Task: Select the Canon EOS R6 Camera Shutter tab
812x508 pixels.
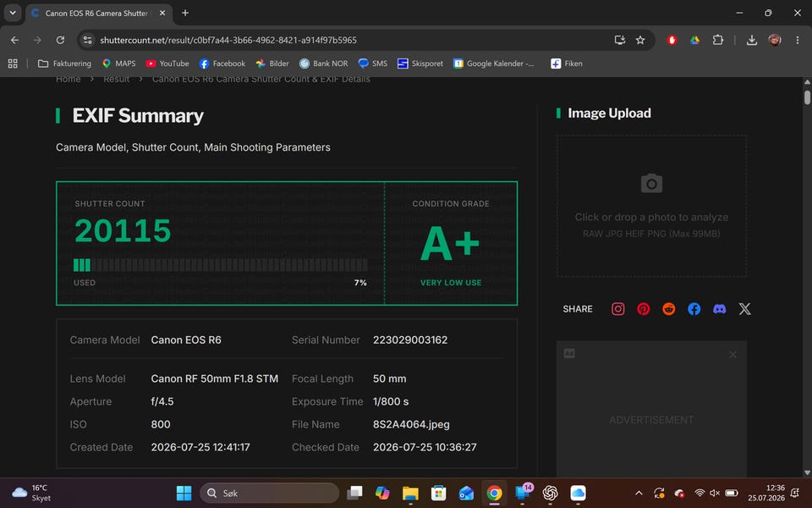Action: (98, 14)
